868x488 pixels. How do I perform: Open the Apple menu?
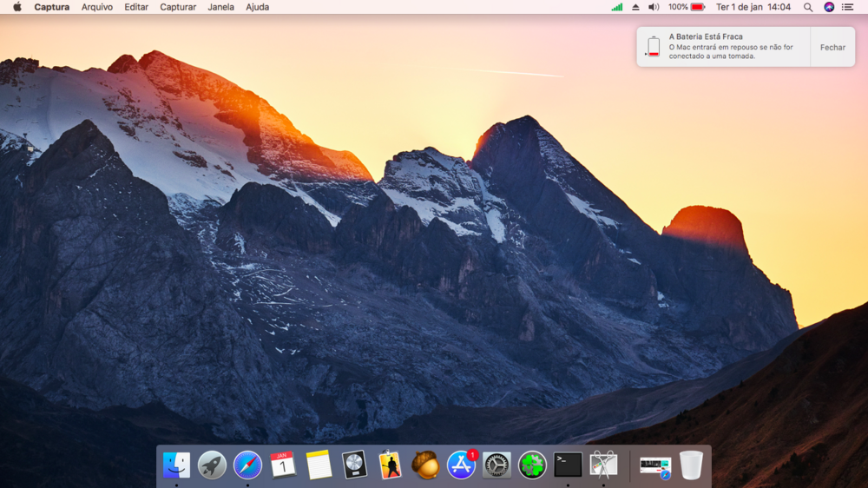16,7
